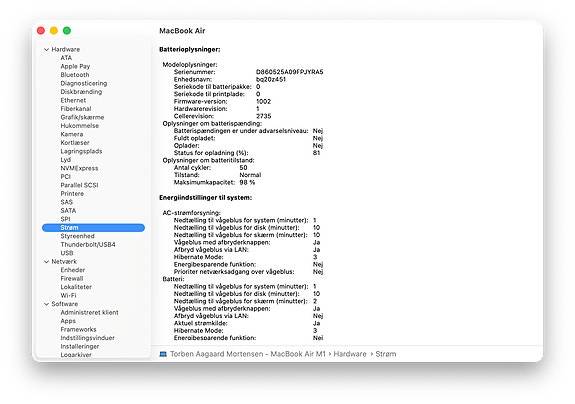Select ATA in sidebar

tap(66, 58)
